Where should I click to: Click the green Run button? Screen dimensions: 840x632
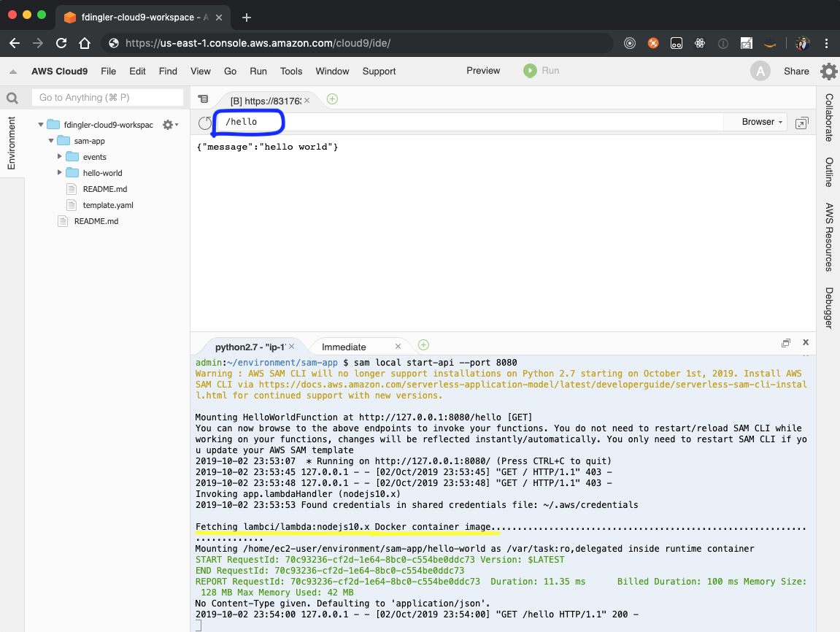(x=541, y=71)
